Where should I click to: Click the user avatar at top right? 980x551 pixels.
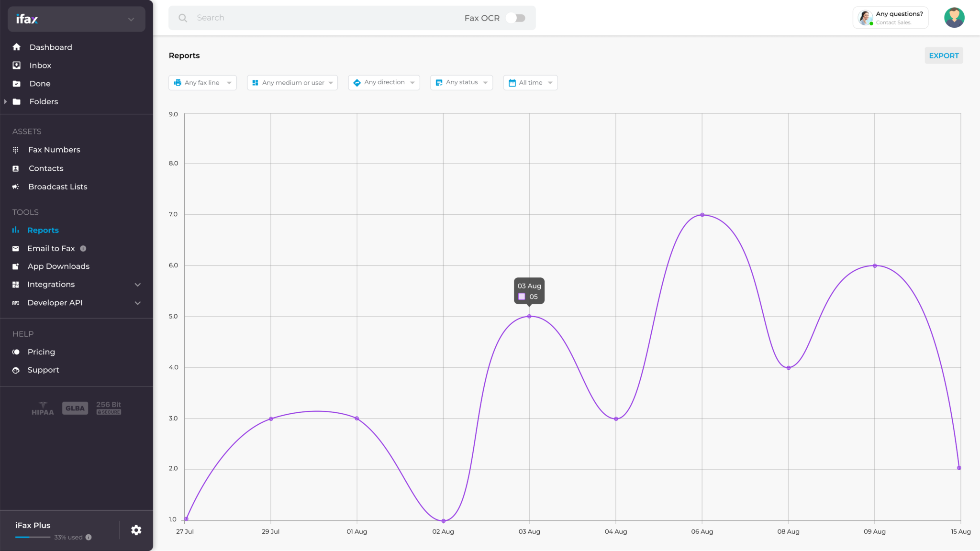[x=954, y=18]
